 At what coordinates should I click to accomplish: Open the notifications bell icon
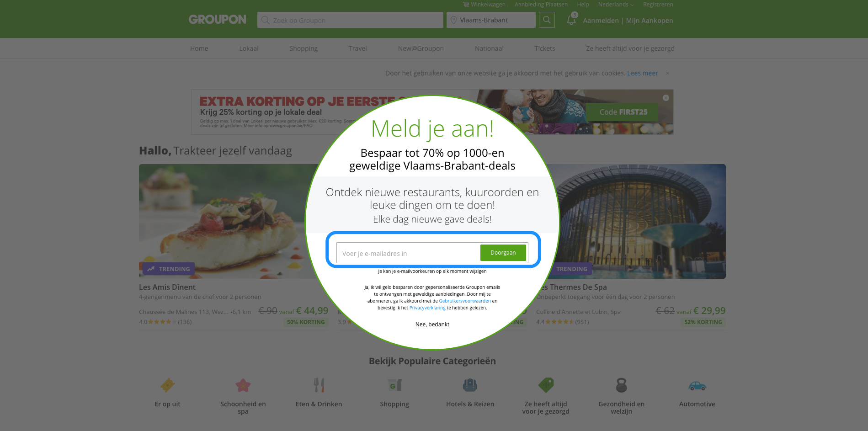click(x=571, y=20)
